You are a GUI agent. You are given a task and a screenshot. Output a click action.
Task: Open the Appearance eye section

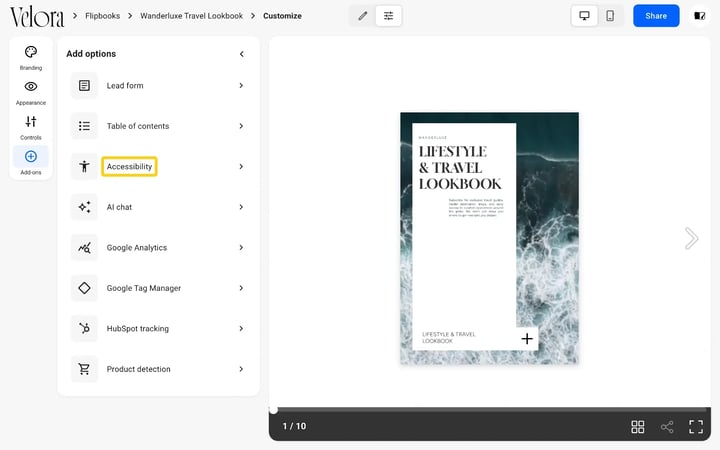(x=31, y=93)
